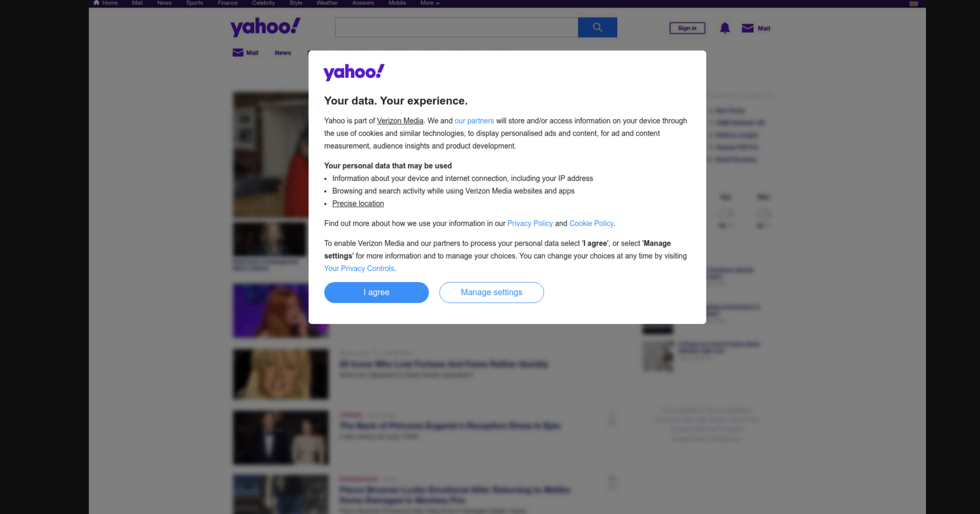Click the Yahoo logo icon in modal
This screenshot has width=980, height=514.
[x=354, y=71]
